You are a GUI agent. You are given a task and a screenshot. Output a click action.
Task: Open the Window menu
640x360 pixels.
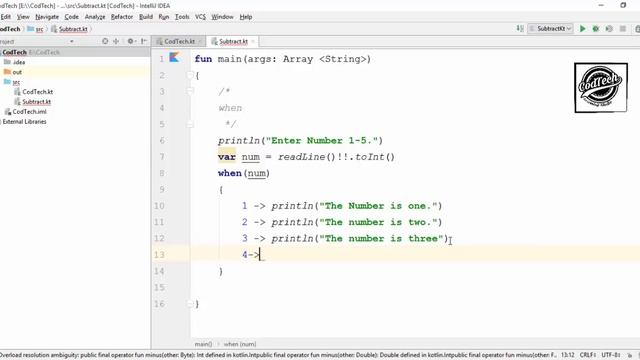[222, 17]
